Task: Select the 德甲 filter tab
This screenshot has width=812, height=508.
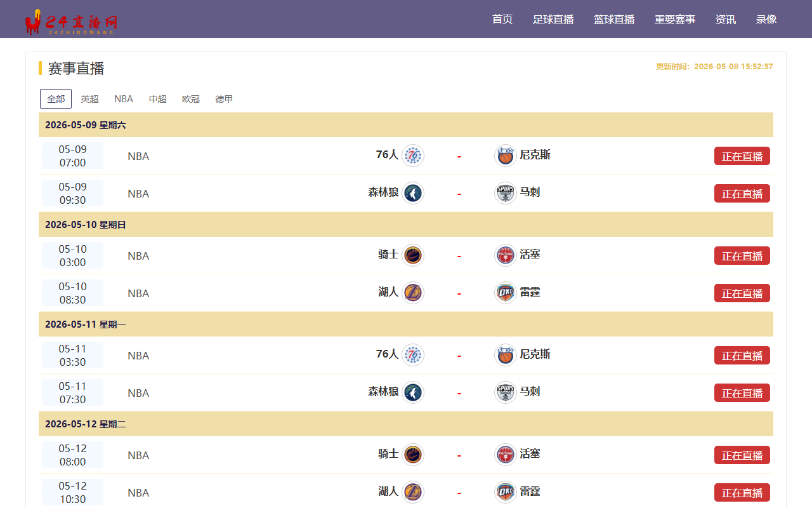Action: (224, 99)
